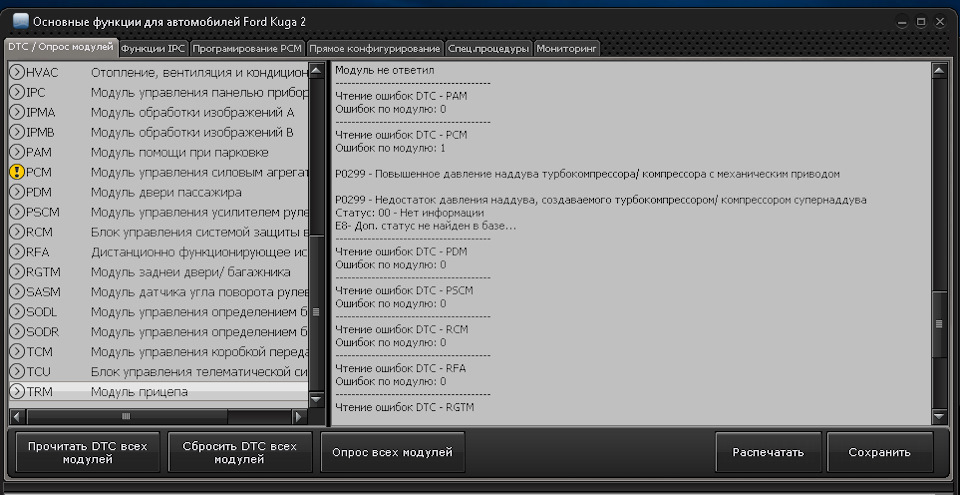Click the arrow icon beside RCM module
Viewport: 960px width, 495px height.
coord(18,232)
